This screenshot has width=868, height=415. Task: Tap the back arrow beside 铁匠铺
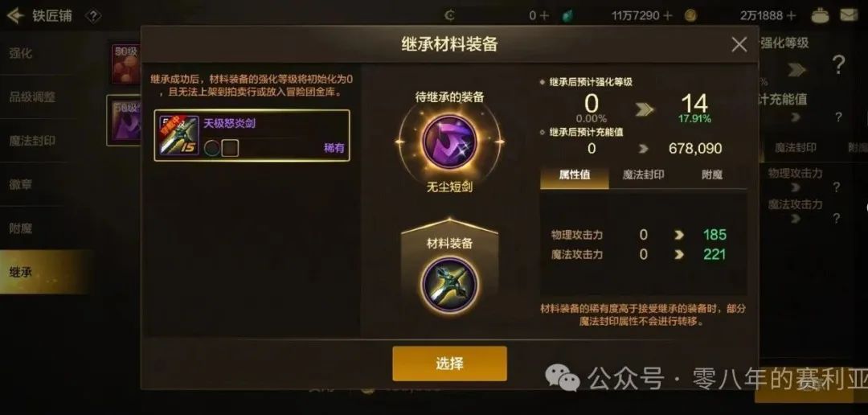(x=15, y=15)
